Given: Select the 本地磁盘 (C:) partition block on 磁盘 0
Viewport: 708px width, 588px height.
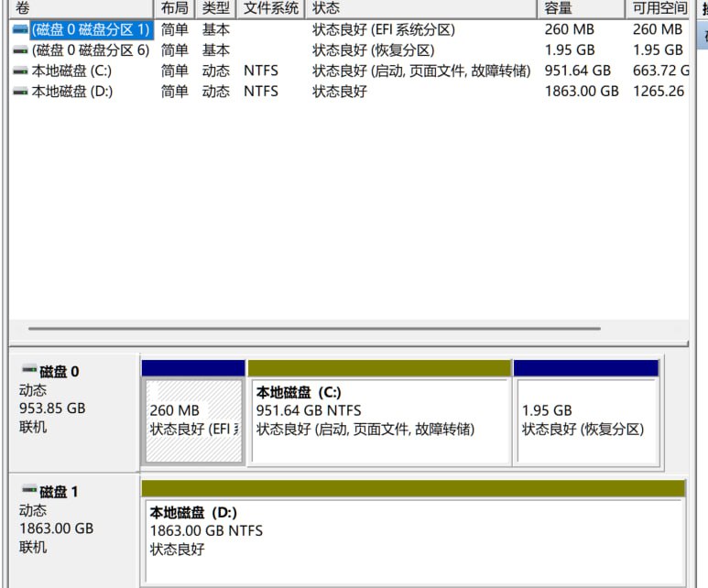Looking at the screenshot, I should (380, 421).
